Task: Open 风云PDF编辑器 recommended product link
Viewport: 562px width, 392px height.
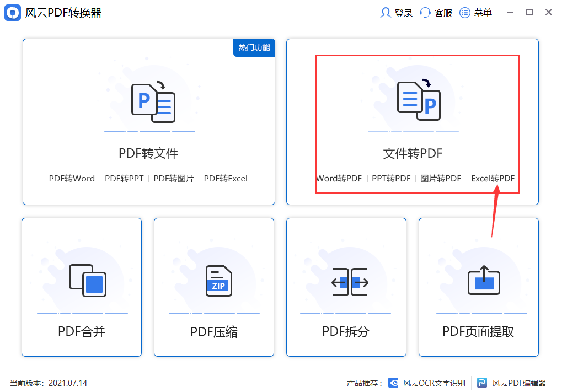Action: click(x=519, y=383)
